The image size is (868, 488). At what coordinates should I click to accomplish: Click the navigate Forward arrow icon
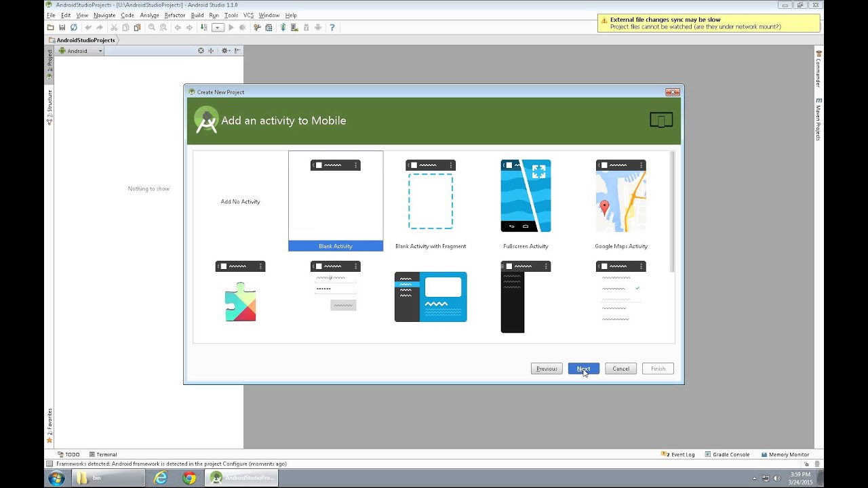(x=189, y=27)
